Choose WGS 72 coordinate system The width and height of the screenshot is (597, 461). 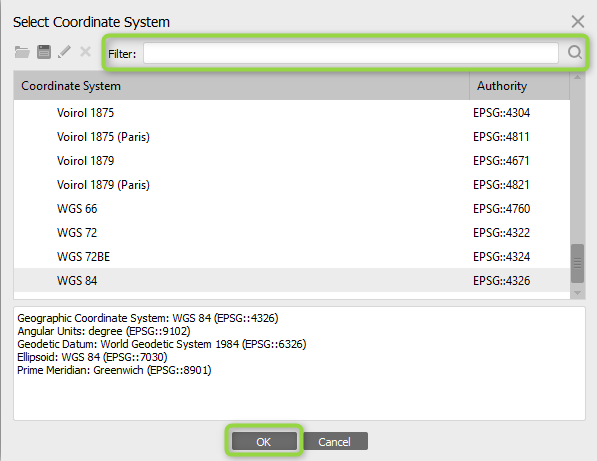(x=292, y=233)
